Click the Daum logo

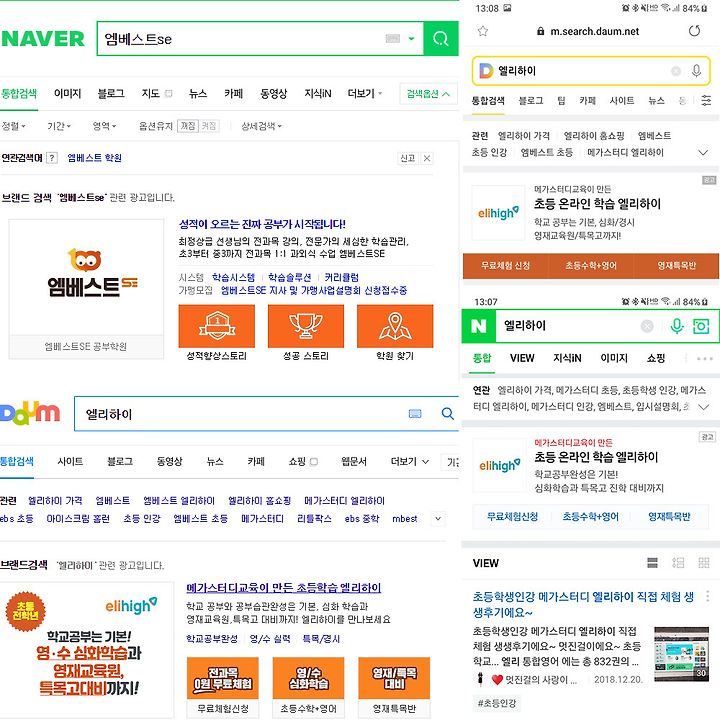point(30,413)
